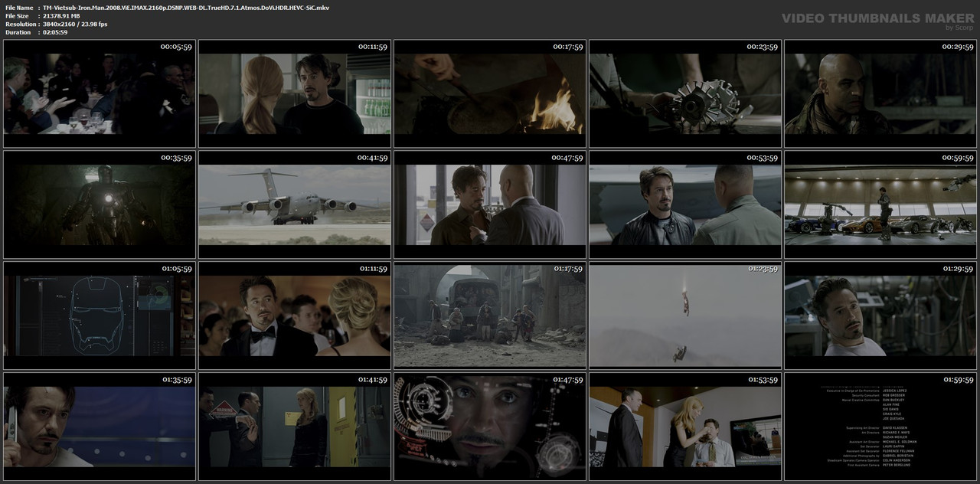Viewport: 980px width, 484px height.
Task: Click the thumbnail at 00:35:59
Action: [x=100, y=204]
